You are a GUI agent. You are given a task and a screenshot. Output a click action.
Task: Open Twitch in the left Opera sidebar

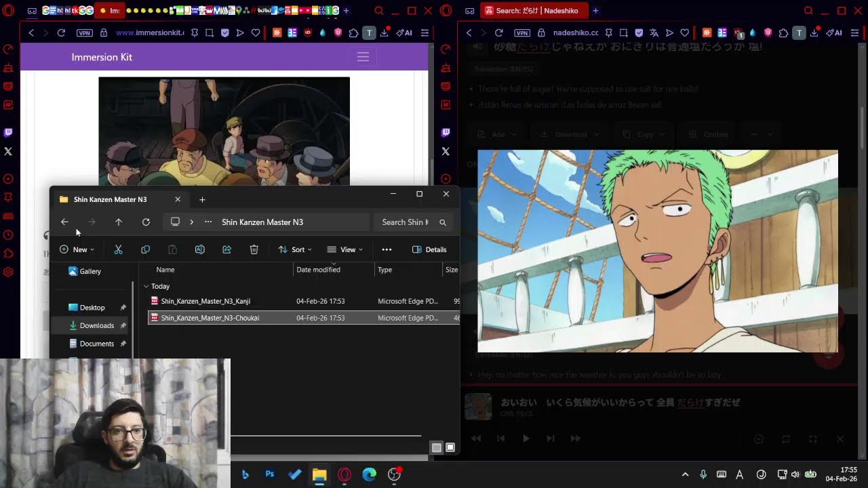pos(8,133)
